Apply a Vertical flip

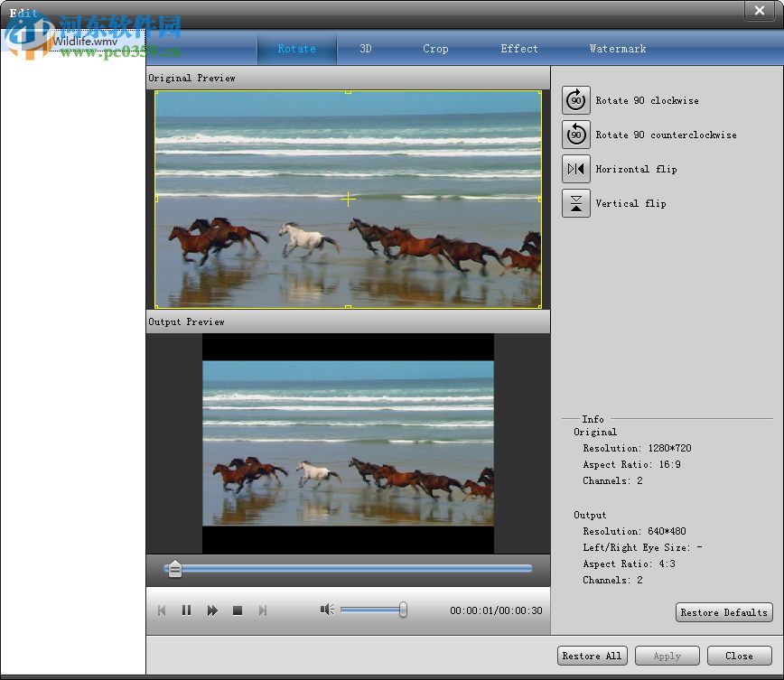(x=576, y=203)
